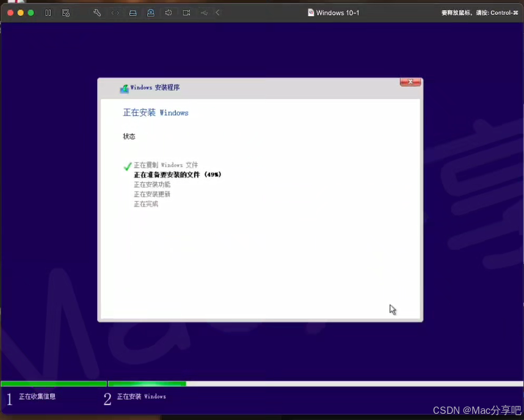
Task: Click the 正在完成 step
Action: click(146, 204)
